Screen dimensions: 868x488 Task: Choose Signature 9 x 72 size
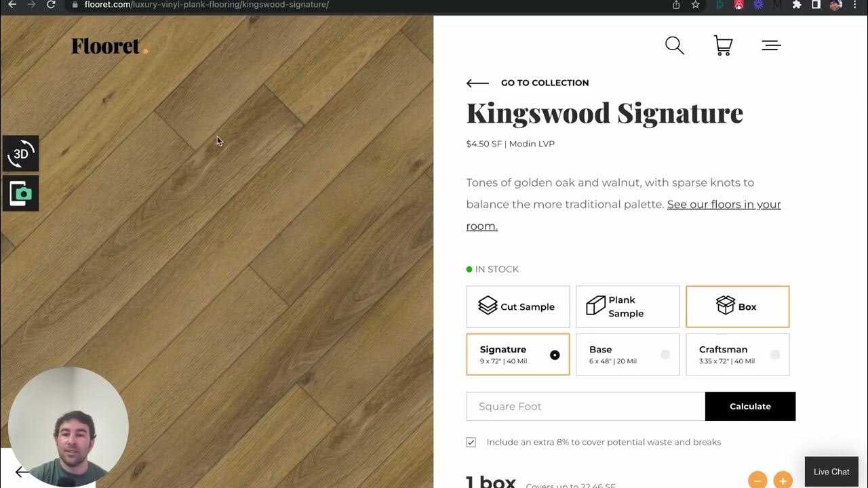point(518,354)
